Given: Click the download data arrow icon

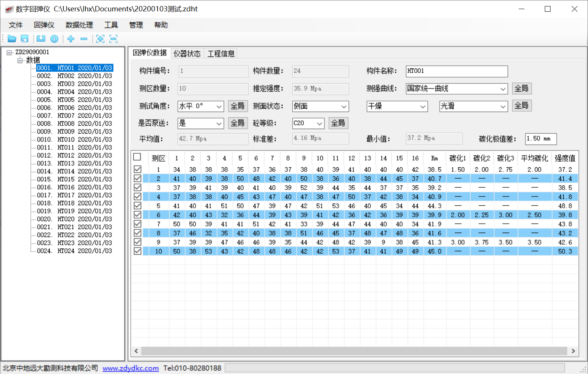Looking at the screenshot, I should point(41,39).
